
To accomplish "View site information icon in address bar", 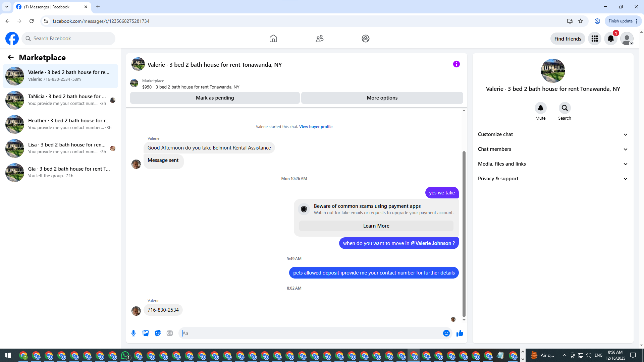I will coord(46,21).
